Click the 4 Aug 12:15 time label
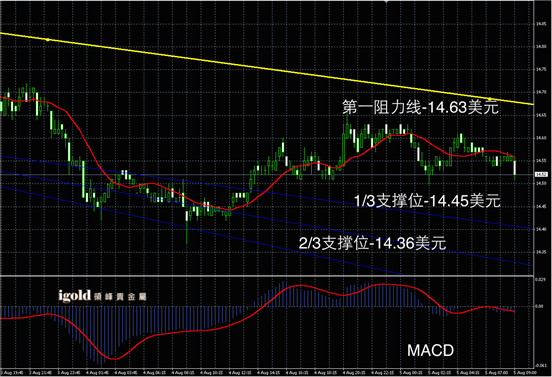The image size is (552, 377). (x=240, y=372)
